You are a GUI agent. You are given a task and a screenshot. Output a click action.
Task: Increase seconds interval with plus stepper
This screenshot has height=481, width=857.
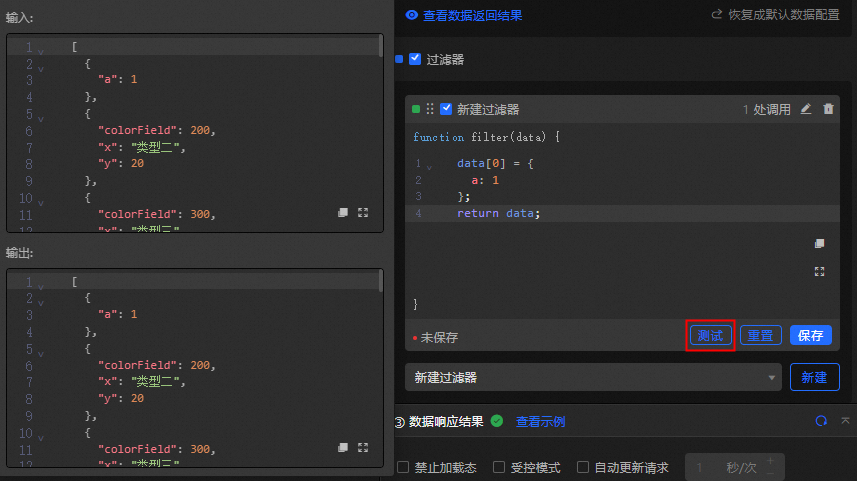770,461
